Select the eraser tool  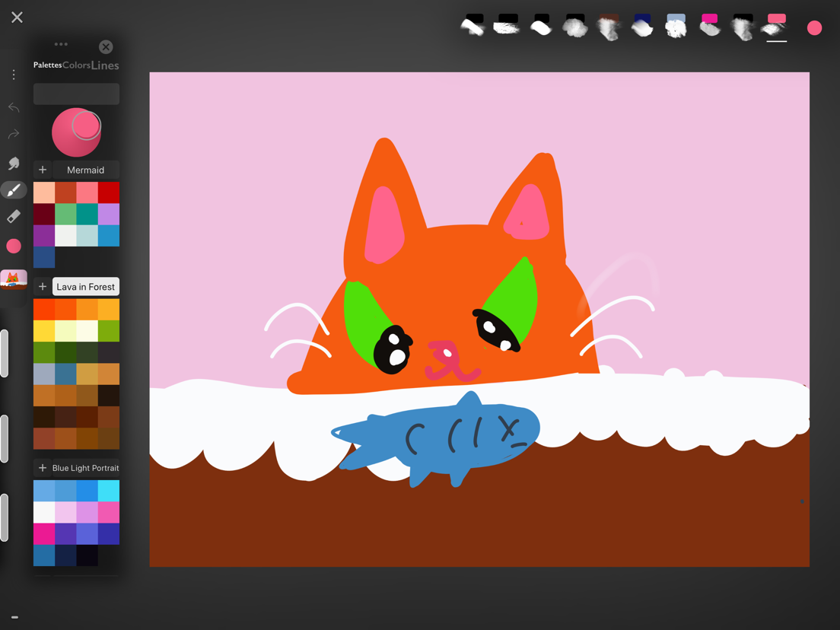point(14,216)
